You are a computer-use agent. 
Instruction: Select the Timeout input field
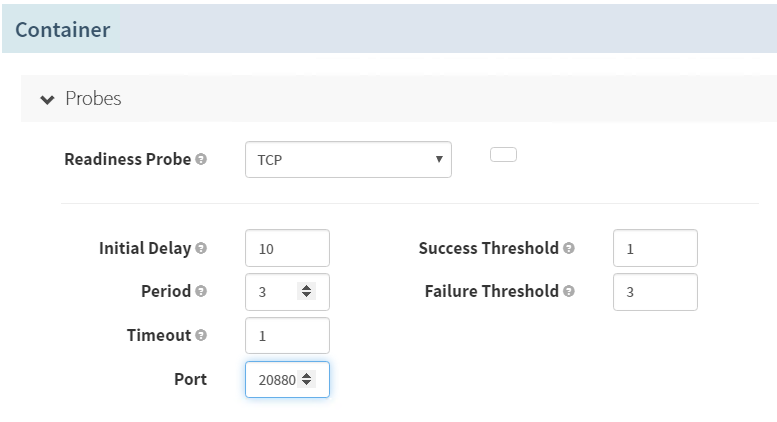pos(286,336)
